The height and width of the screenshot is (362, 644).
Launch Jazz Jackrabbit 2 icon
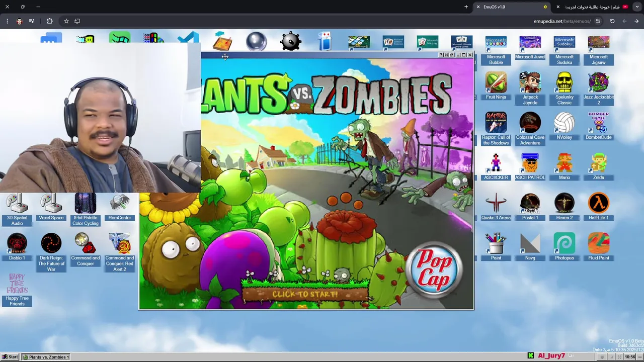[x=598, y=88]
